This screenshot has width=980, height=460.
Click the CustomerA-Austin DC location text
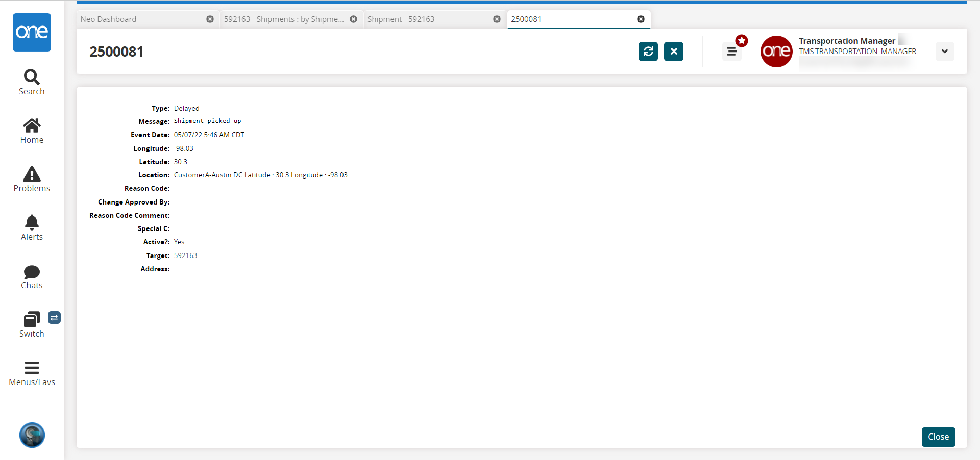coord(261,175)
